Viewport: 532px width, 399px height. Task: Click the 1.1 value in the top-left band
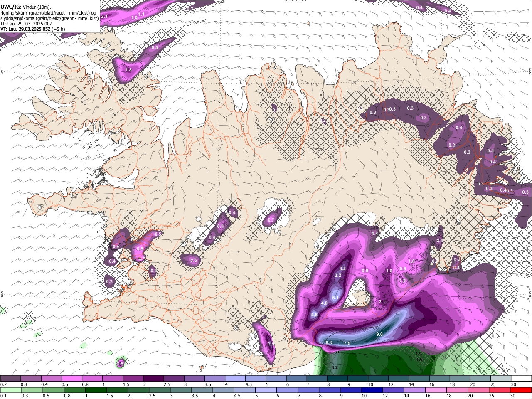tap(141, 14)
